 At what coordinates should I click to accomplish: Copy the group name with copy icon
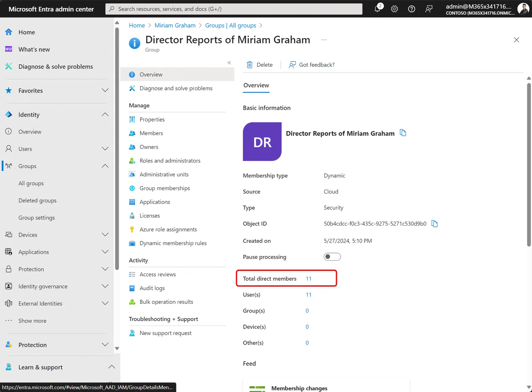pyautogui.click(x=403, y=133)
